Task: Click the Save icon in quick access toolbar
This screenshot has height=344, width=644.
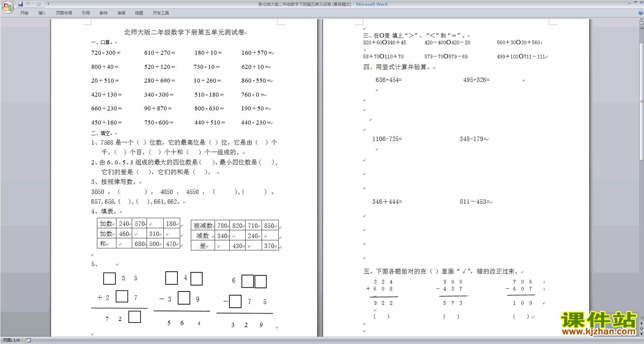Action: pos(20,4)
